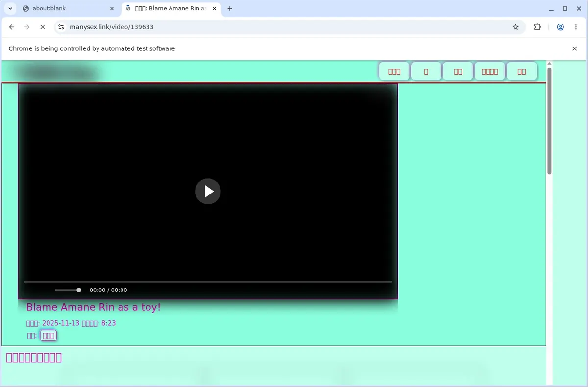Image resolution: width=588 pixels, height=387 pixels.
Task: Open Chrome three-dot menu
Action: coord(575,27)
